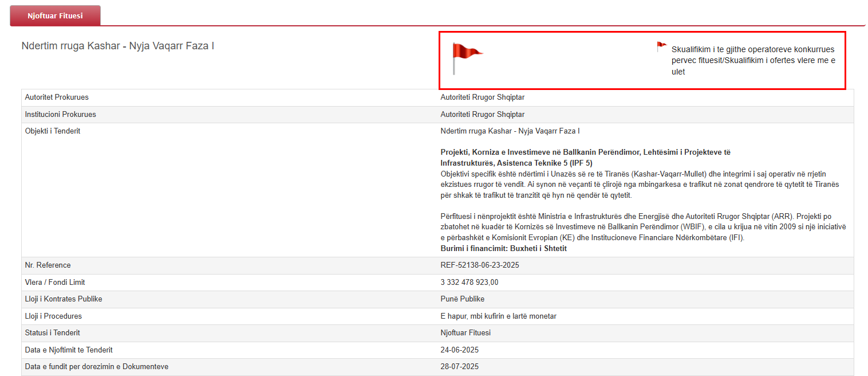
Task: Select the limit fund value 3 332 478 923,00
Action: pos(469,283)
